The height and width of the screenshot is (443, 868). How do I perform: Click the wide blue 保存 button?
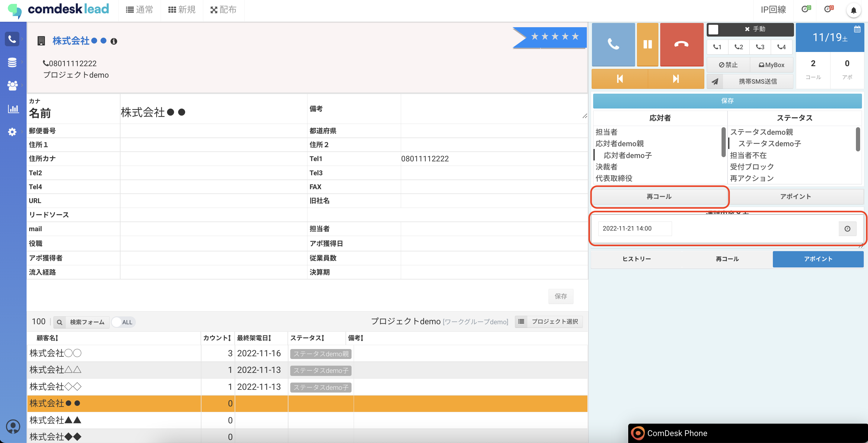pyautogui.click(x=727, y=101)
